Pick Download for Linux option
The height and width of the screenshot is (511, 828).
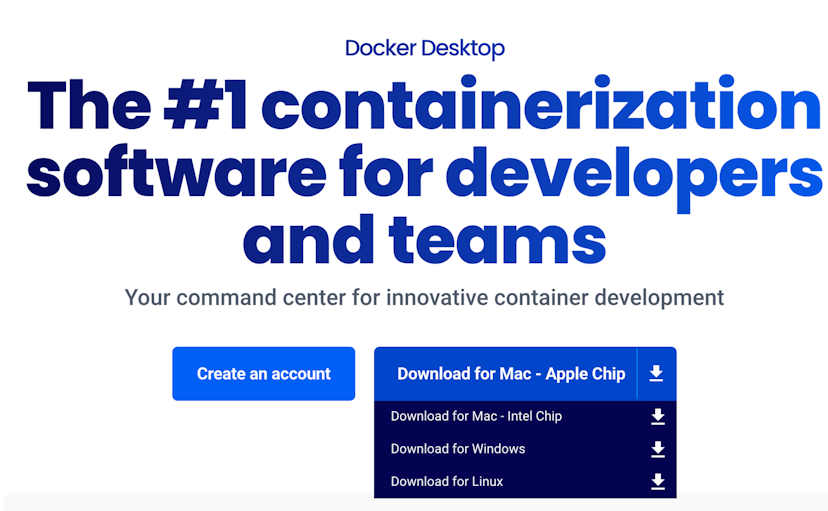click(x=447, y=481)
